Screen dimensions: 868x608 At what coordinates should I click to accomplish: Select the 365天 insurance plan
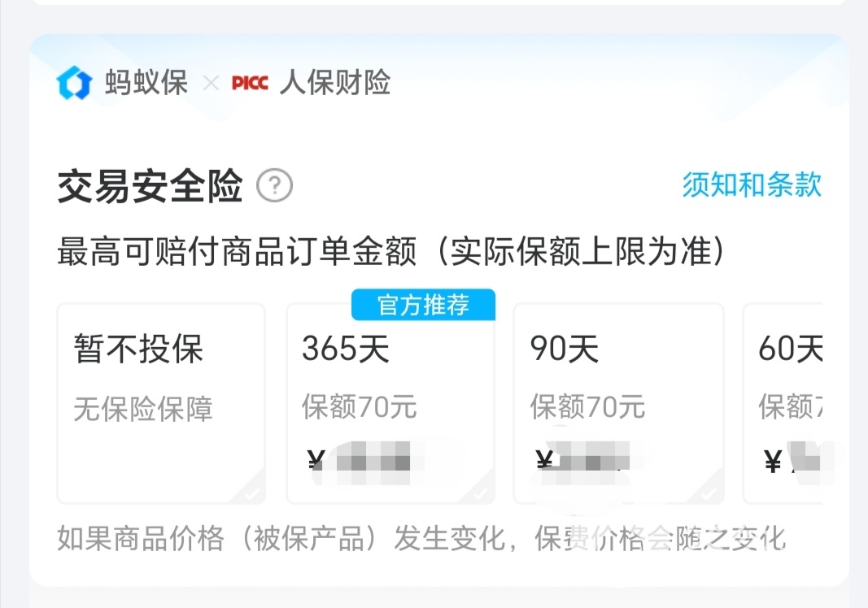tap(390, 403)
